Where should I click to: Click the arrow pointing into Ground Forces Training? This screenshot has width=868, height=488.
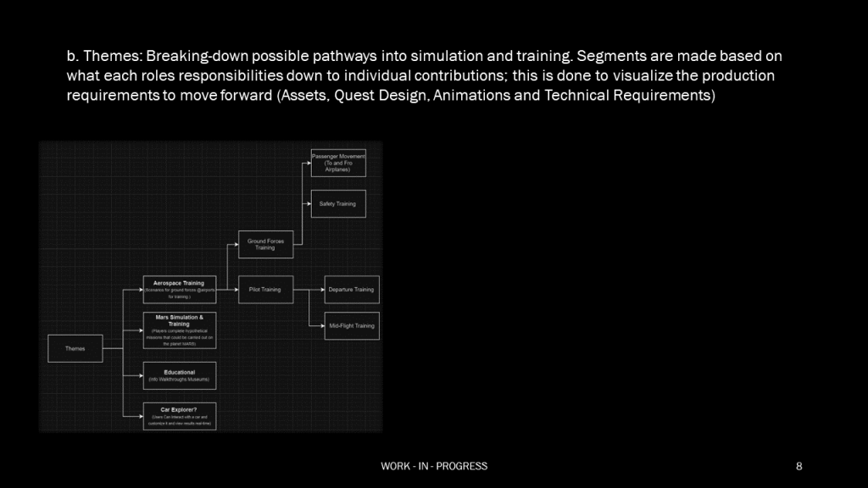pos(232,245)
